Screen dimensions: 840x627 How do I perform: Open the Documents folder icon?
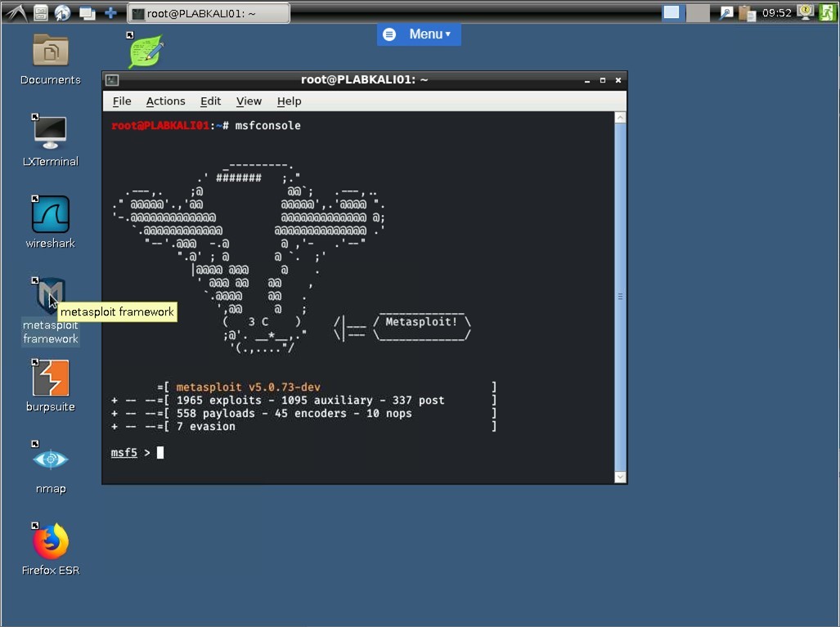(50, 52)
